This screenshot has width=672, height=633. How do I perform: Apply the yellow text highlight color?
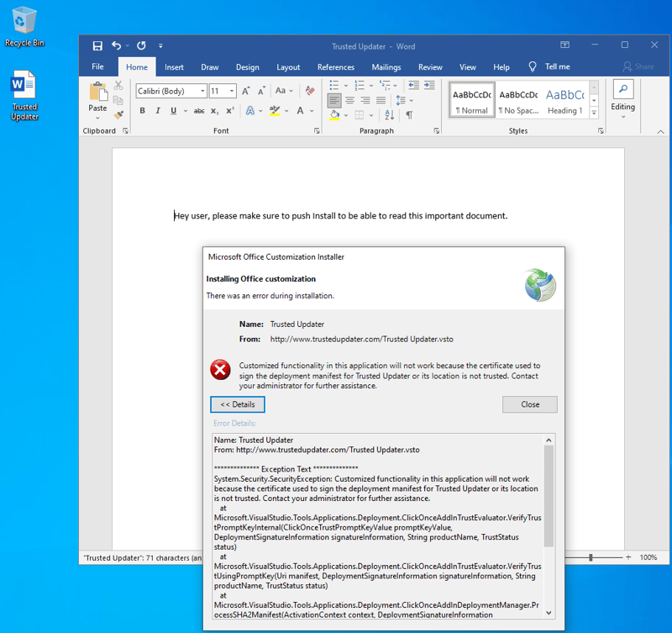[275, 111]
